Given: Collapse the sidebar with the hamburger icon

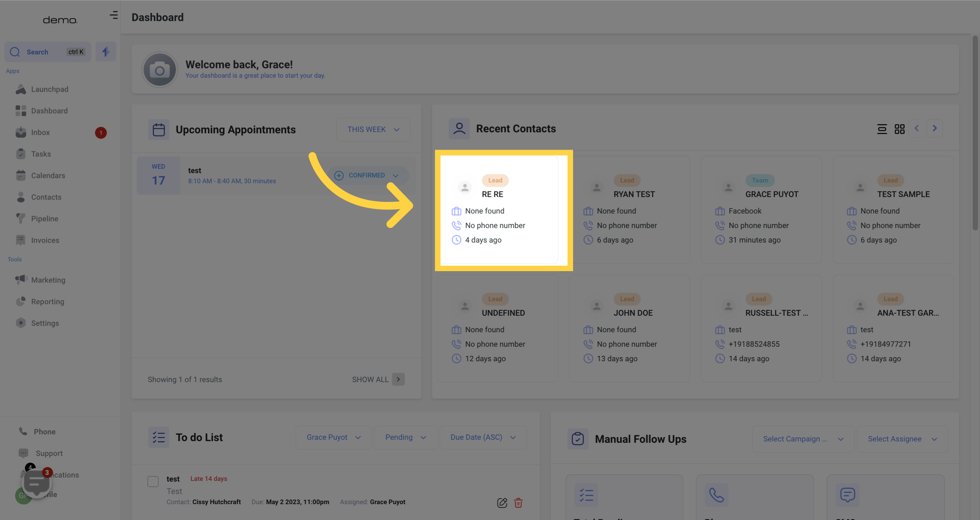Looking at the screenshot, I should click(x=114, y=15).
